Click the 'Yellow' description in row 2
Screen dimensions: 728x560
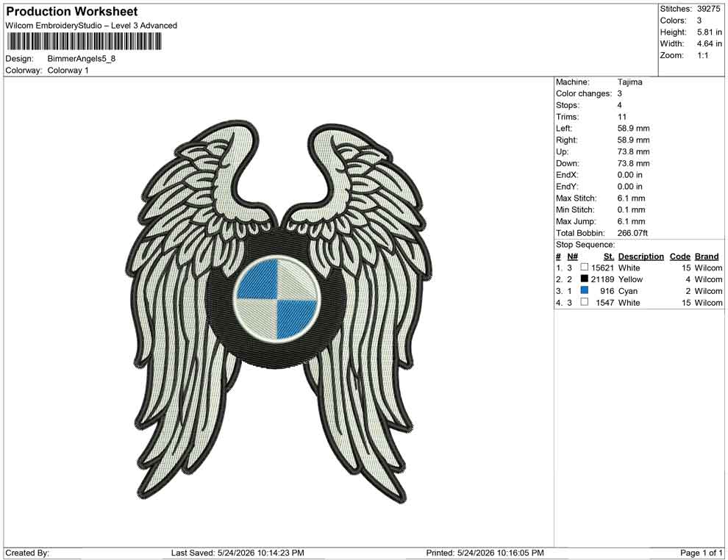pyautogui.click(x=630, y=279)
